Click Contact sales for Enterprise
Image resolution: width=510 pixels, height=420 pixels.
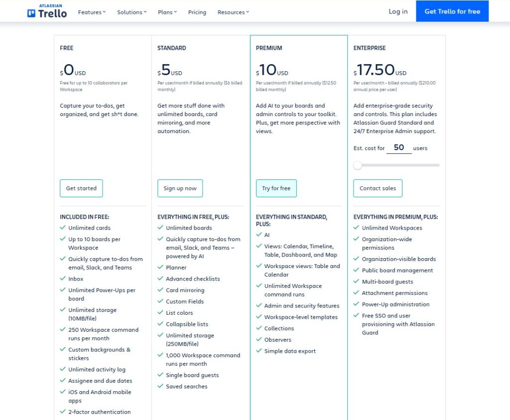coord(378,188)
